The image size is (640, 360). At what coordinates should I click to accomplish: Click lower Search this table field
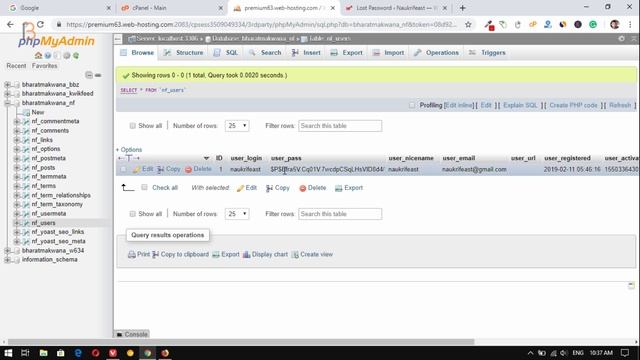[x=340, y=214]
